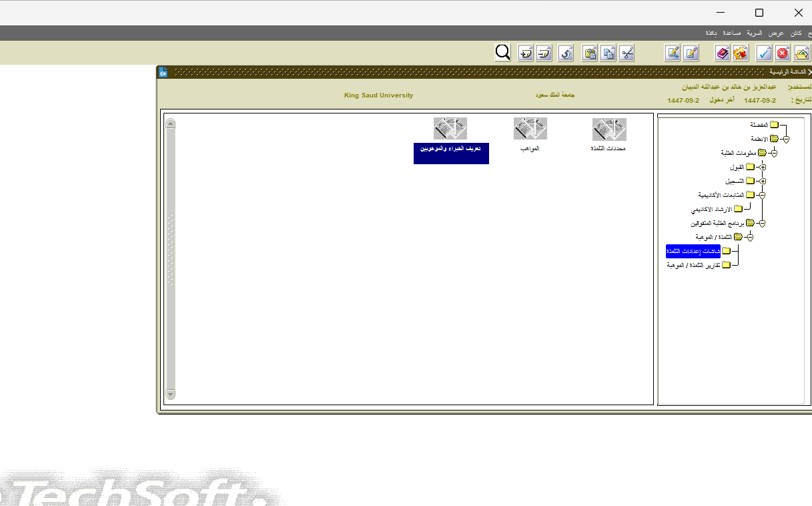Screen dimensions: 812x506
Task: Collapse the برنامج الطلبة المتفوقين node
Action: [762, 223]
